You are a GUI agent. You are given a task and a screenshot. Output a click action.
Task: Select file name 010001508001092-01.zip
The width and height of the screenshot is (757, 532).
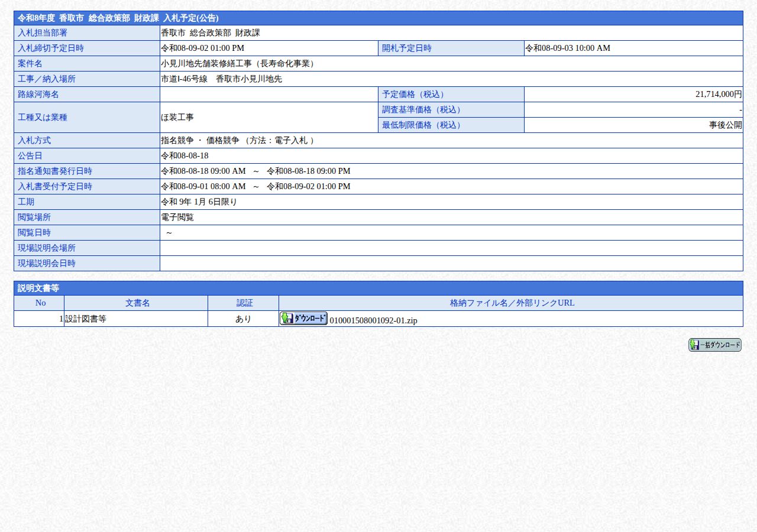pos(373,320)
